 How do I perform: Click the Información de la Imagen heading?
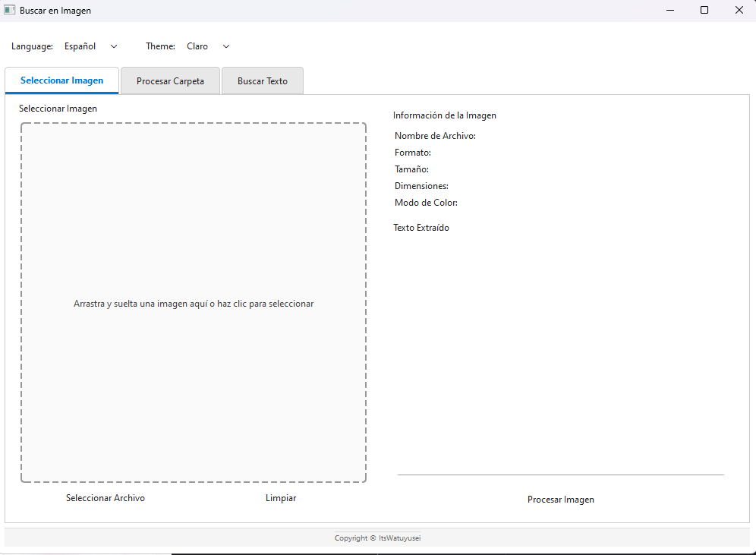tap(444, 115)
